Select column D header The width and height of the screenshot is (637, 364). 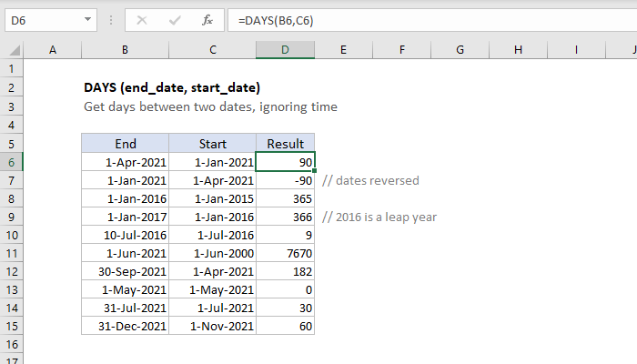click(x=285, y=50)
